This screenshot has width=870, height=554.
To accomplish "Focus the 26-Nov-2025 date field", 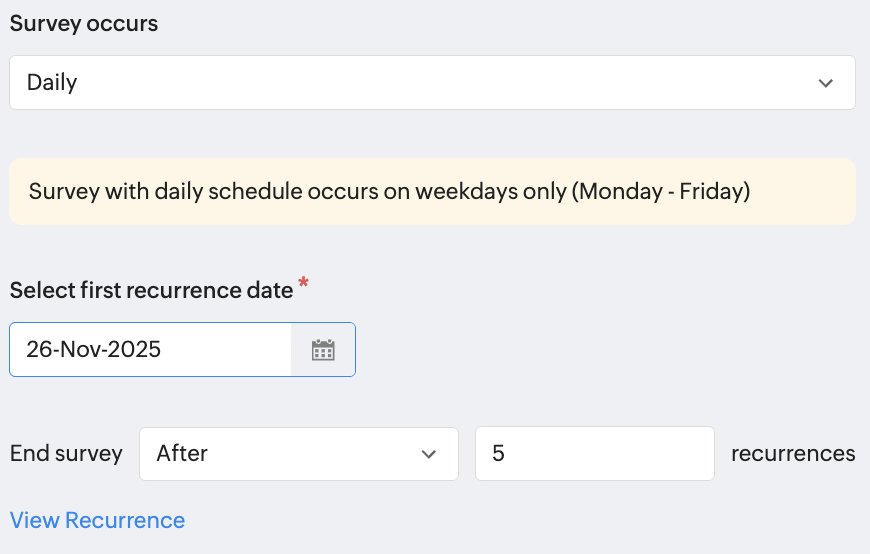I will click(150, 350).
